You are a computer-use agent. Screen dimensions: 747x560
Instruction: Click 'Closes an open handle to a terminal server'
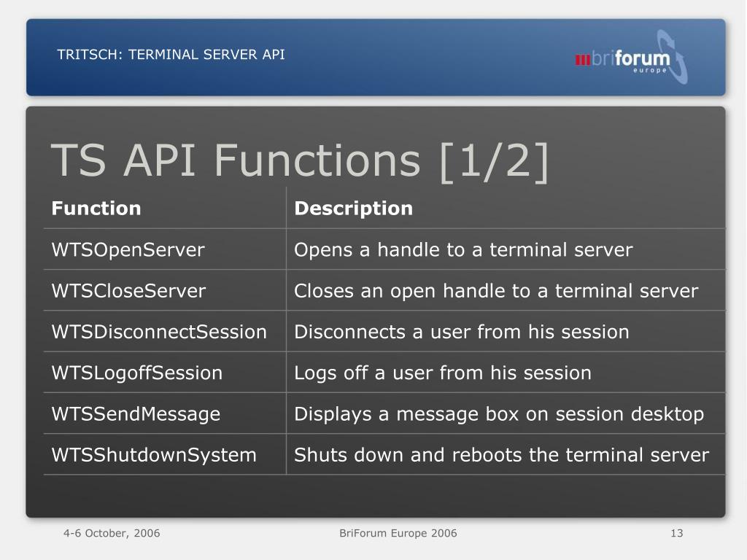[496, 290]
